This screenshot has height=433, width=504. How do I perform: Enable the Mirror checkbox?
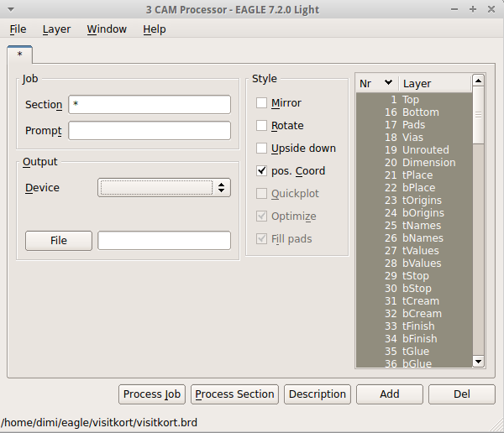(x=261, y=103)
